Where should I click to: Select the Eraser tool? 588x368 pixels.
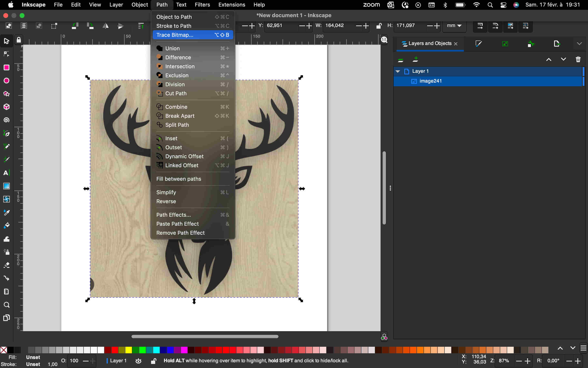tap(7, 265)
